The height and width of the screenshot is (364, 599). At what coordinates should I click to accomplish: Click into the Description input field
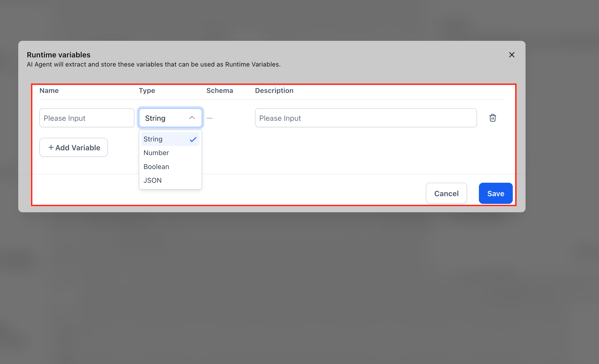(366, 118)
